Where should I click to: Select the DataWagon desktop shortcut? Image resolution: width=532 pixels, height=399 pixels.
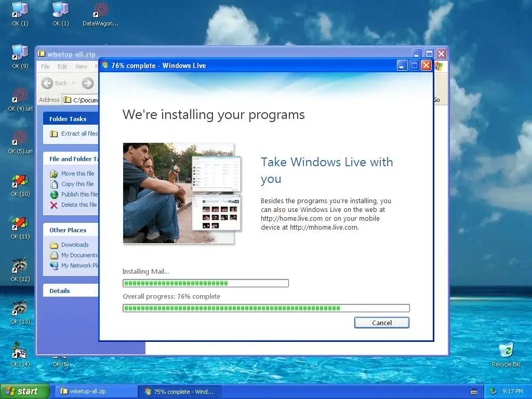point(100,14)
